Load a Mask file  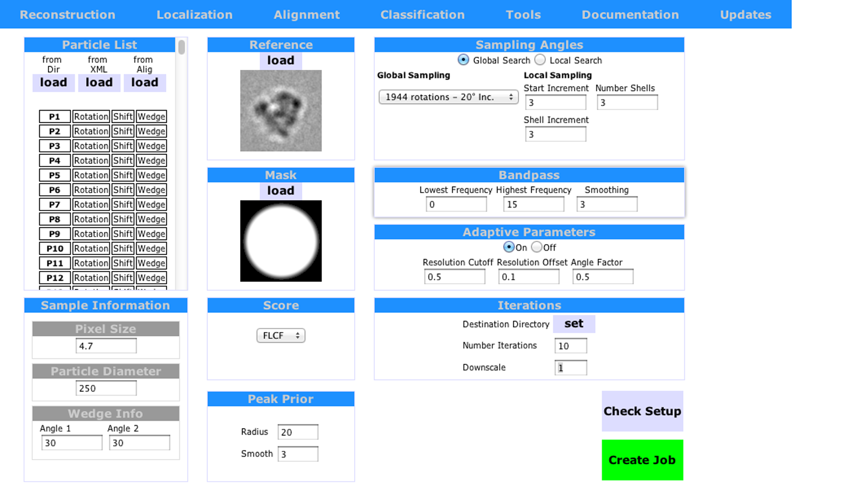pos(280,190)
